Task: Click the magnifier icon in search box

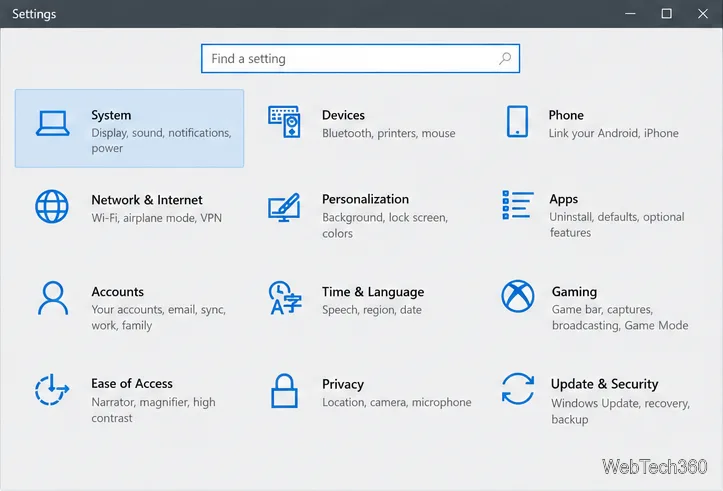Action: pos(505,59)
